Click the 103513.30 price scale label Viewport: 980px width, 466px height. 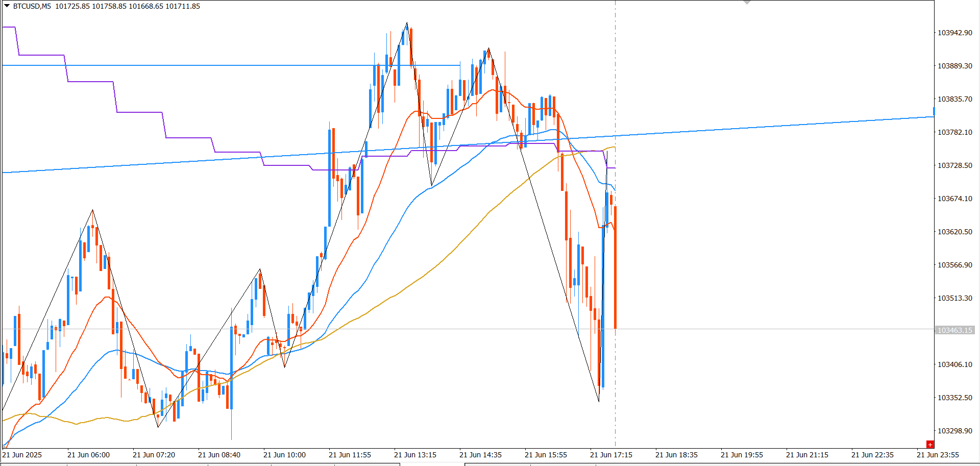tap(955, 298)
